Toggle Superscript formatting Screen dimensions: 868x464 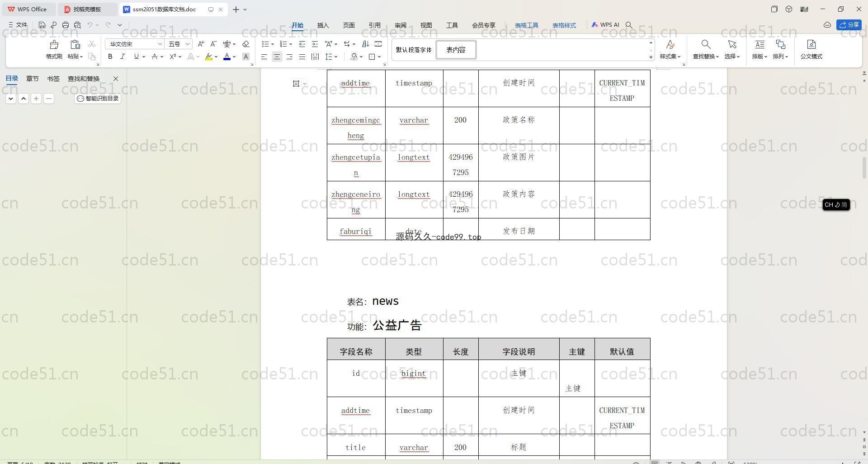[x=173, y=57]
